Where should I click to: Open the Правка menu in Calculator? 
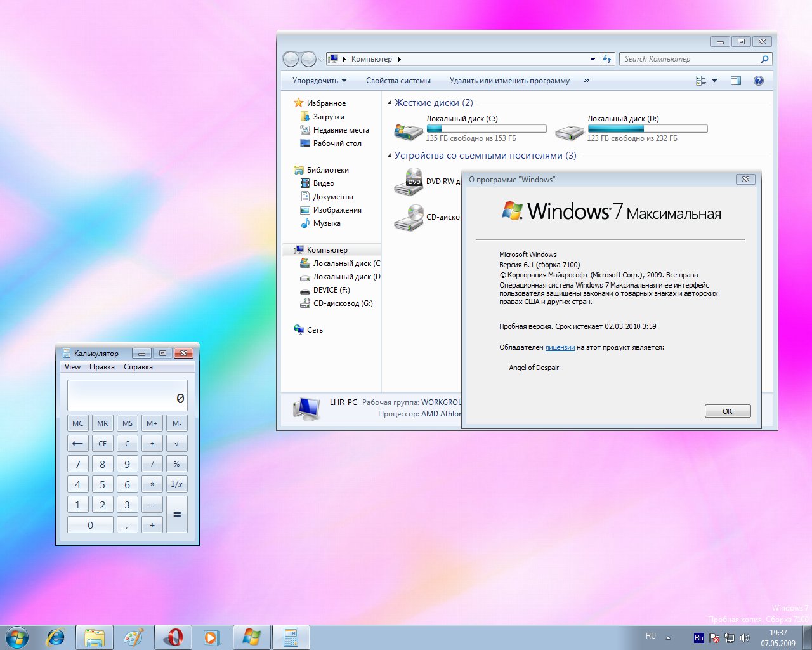pyautogui.click(x=103, y=366)
